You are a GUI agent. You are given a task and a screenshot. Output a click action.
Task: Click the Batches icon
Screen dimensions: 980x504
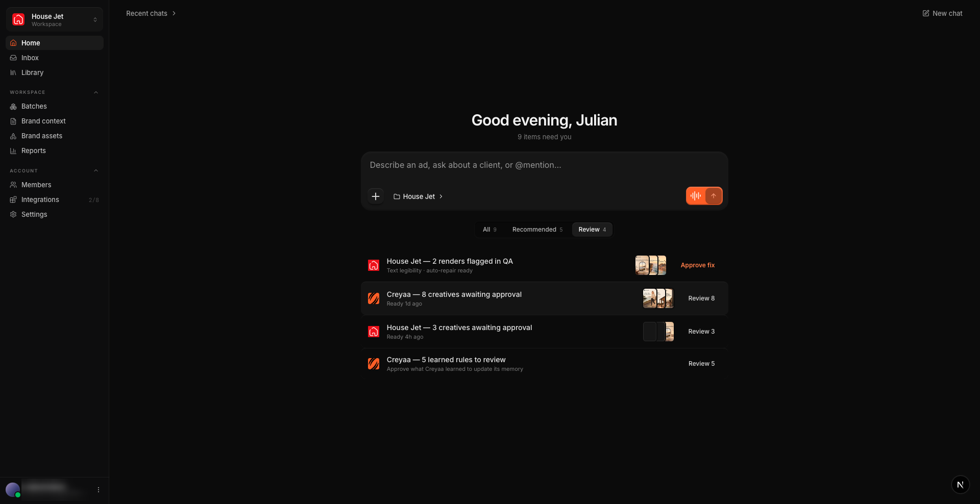[x=13, y=106]
